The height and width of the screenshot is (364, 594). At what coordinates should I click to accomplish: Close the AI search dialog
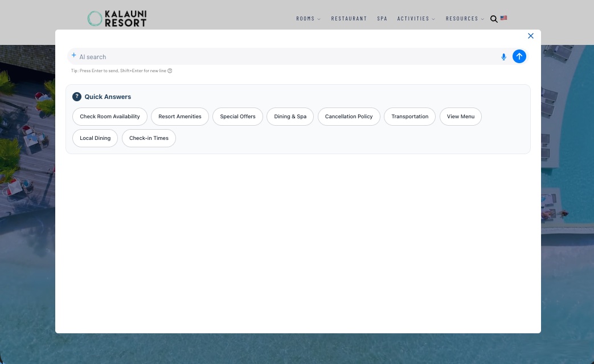[530, 36]
